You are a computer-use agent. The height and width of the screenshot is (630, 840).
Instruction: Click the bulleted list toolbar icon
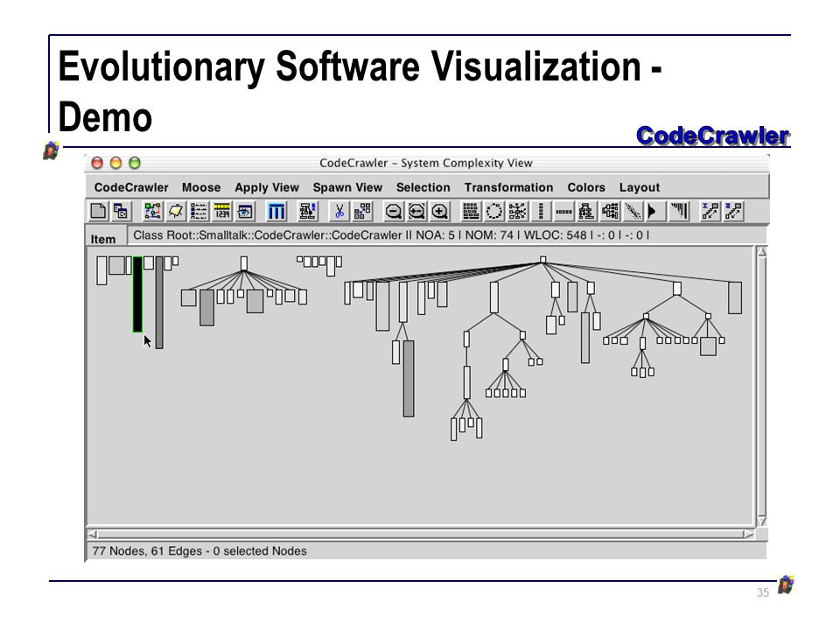coord(199,211)
